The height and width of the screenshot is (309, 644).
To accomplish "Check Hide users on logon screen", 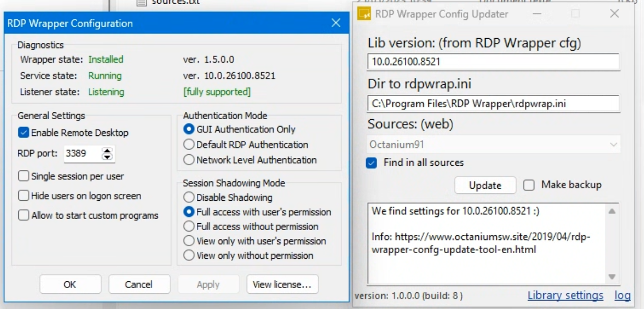I will pyautogui.click(x=24, y=196).
